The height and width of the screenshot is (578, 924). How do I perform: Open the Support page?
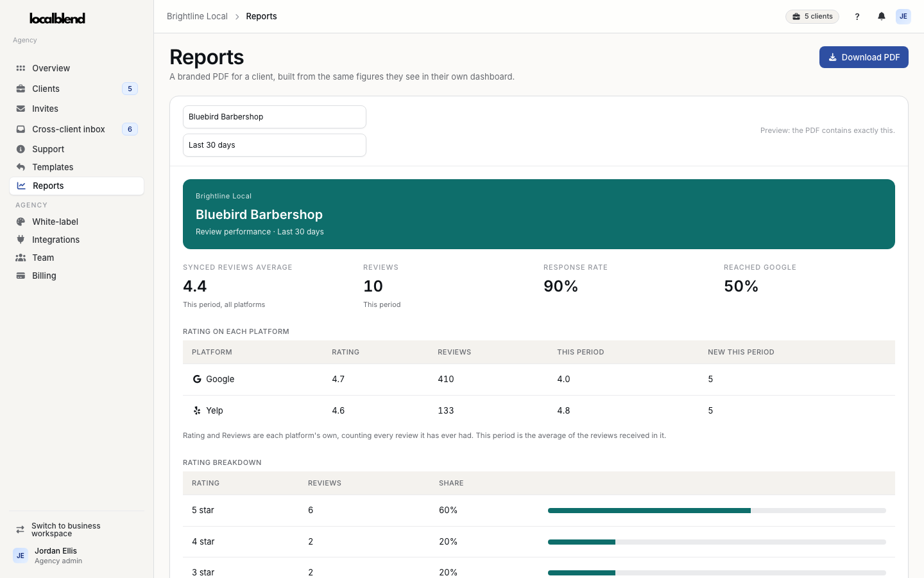tap(76, 149)
